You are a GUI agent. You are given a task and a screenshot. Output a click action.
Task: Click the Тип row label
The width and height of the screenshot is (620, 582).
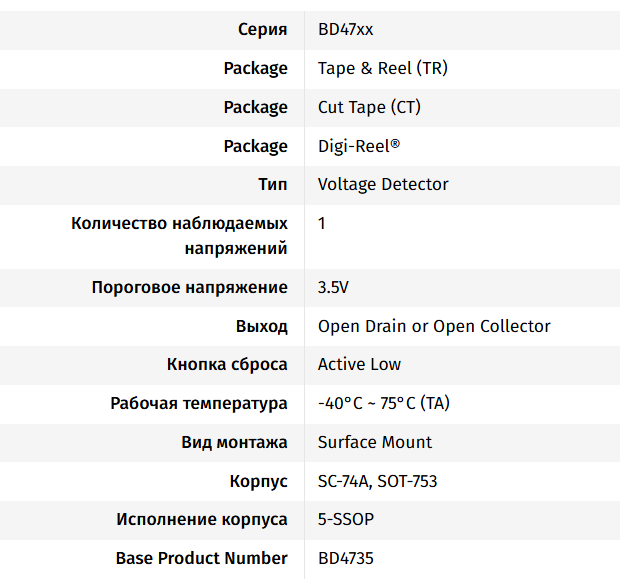click(272, 185)
